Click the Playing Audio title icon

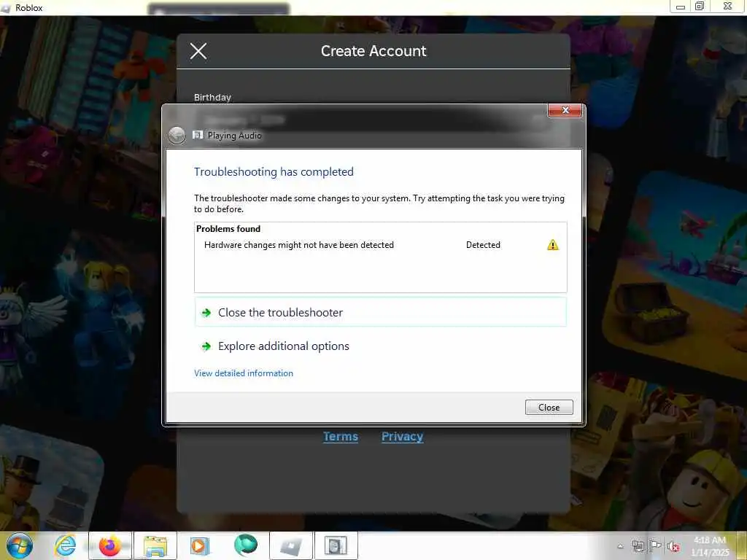198,135
